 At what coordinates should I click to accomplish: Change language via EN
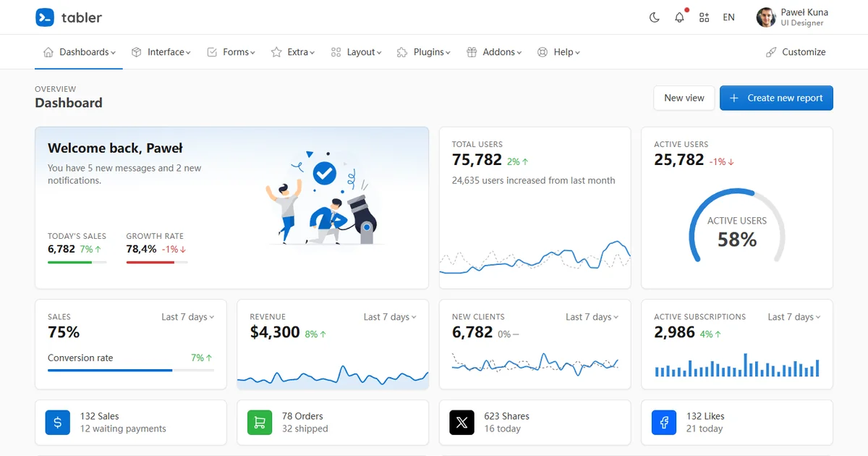(x=728, y=17)
